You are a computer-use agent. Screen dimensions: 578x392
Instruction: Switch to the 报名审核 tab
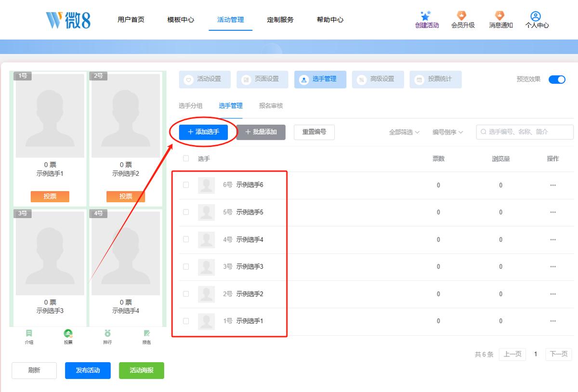(271, 106)
